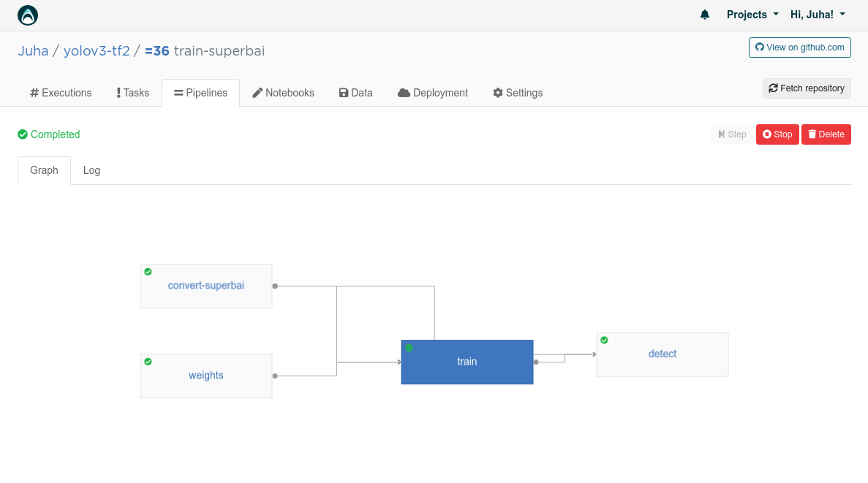The width and height of the screenshot is (868, 483).
Task: Click the green check on weights node
Action: (148, 362)
